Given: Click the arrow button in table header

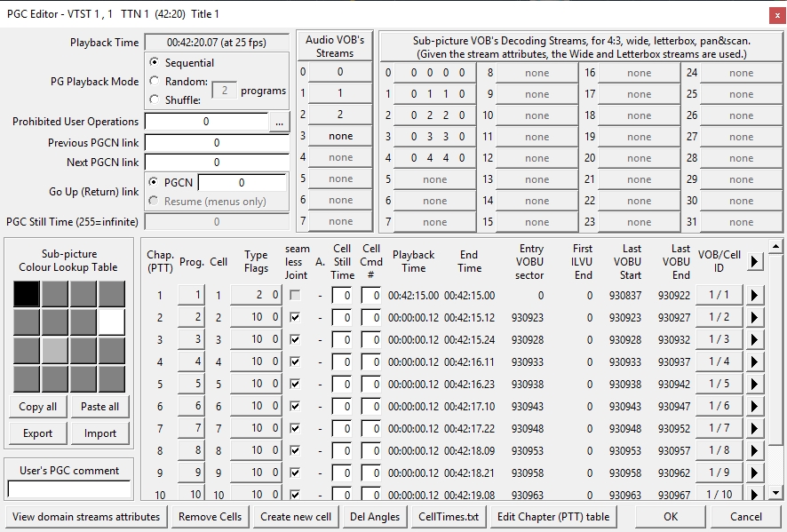Looking at the screenshot, I should pyautogui.click(x=755, y=261).
